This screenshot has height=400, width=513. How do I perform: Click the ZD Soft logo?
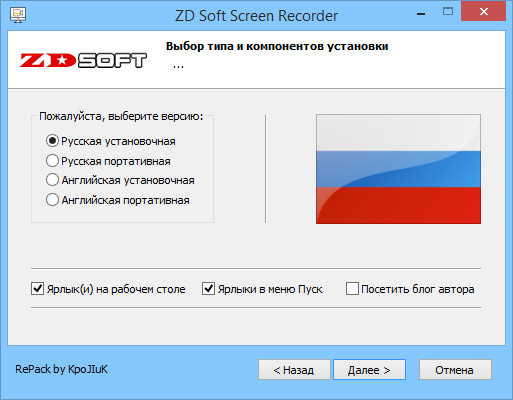[x=83, y=60]
